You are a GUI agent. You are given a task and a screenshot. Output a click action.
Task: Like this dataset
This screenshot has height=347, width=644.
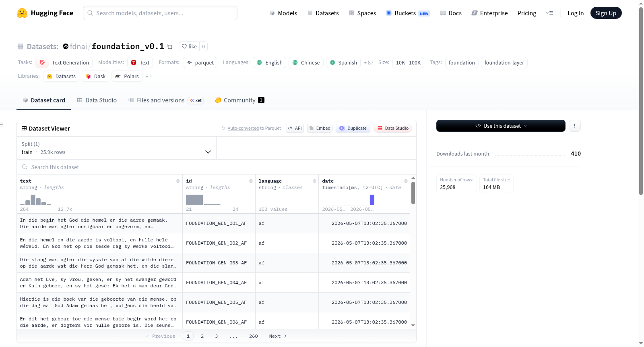(189, 46)
